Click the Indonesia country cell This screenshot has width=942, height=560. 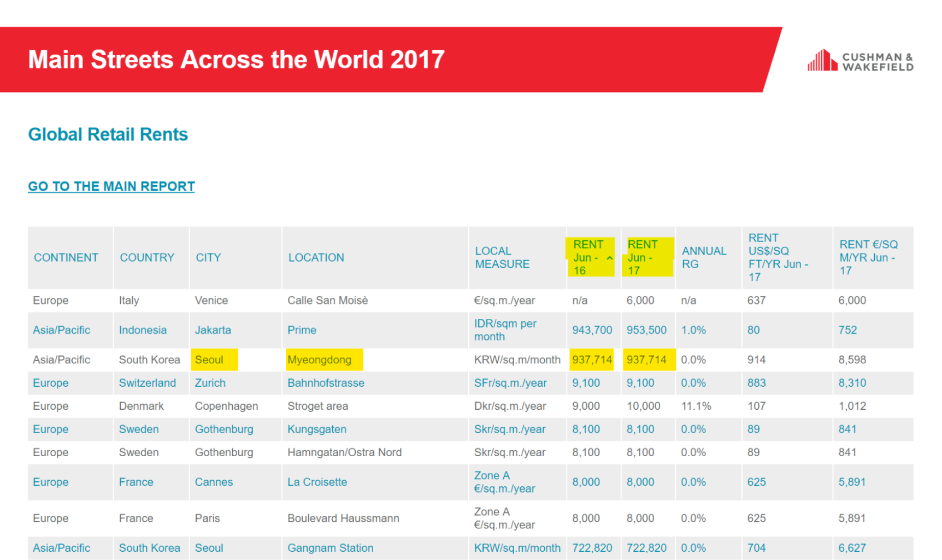[x=143, y=330]
